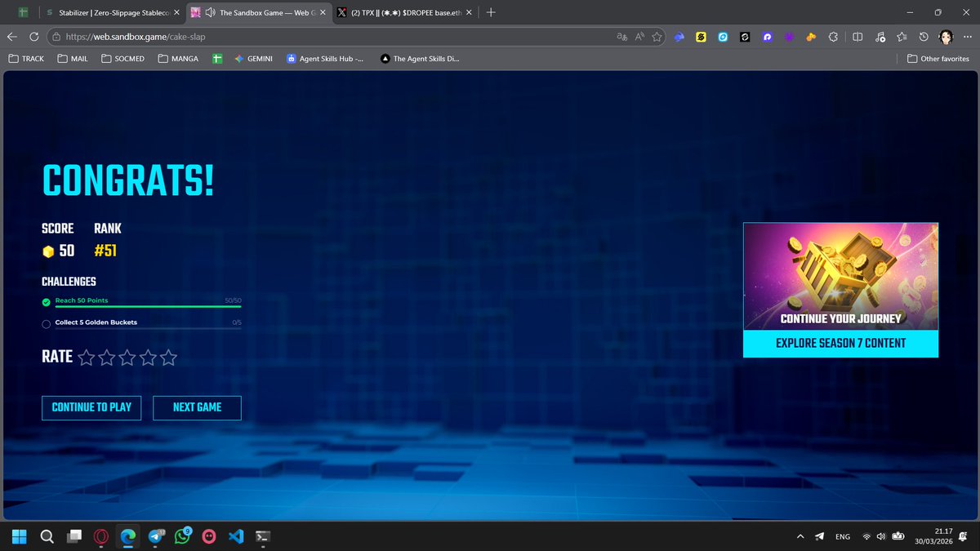View site information lock icon
This screenshot has width=980, height=551.
56,37
